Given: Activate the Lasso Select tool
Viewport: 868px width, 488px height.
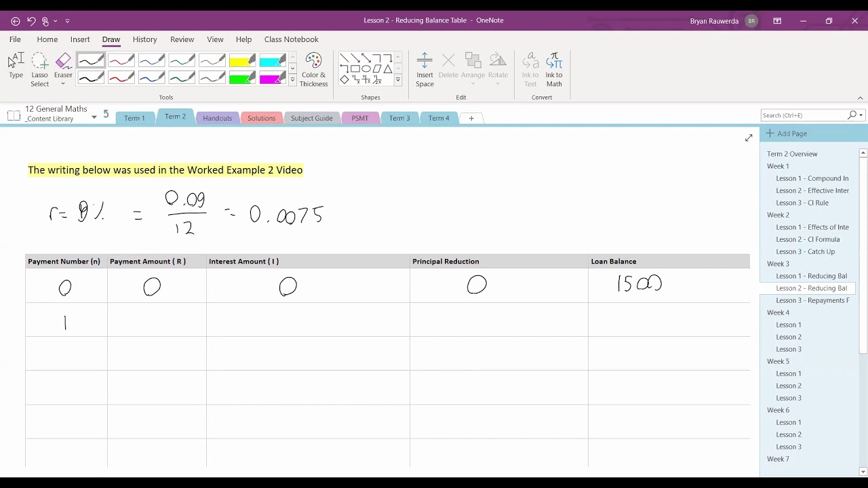Looking at the screenshot, I should (x=39, y=70).
